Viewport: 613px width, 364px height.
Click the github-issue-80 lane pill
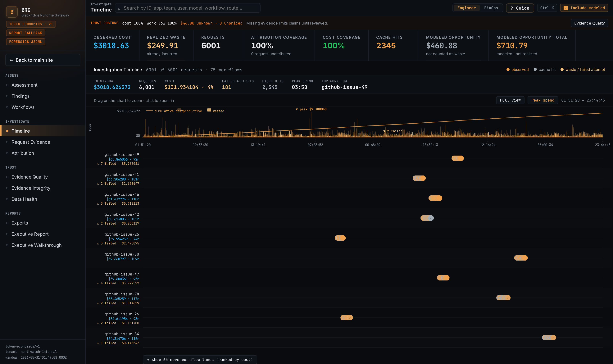pos(521,258)
